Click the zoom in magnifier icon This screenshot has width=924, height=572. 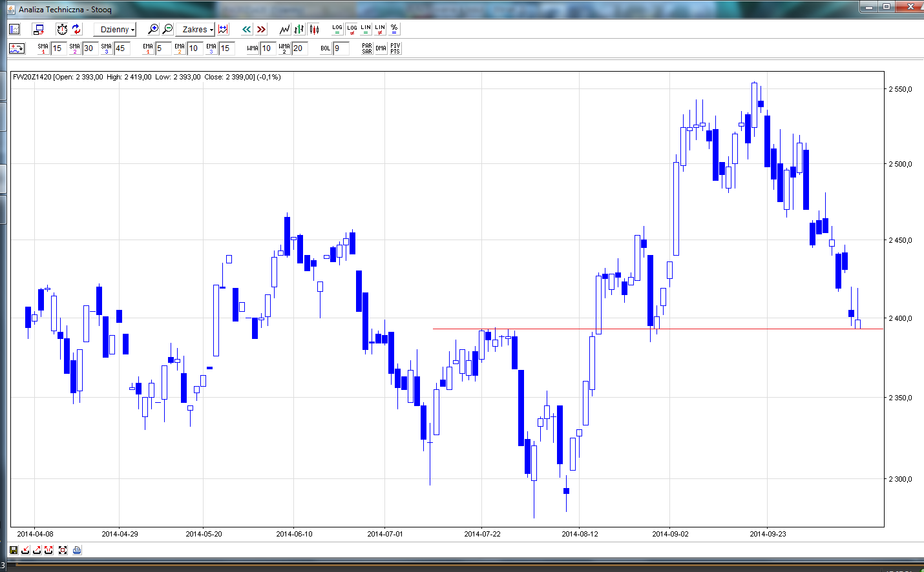pos(153,29)
